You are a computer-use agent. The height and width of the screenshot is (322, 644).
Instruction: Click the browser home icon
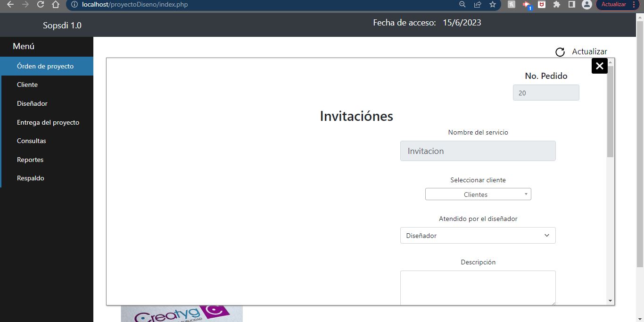click(x=56, y=5)
